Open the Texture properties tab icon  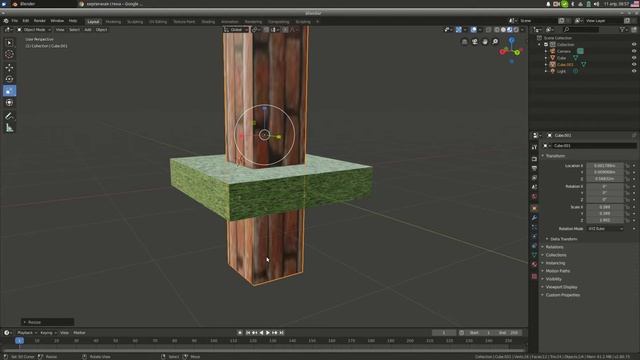tap(534, 276)
